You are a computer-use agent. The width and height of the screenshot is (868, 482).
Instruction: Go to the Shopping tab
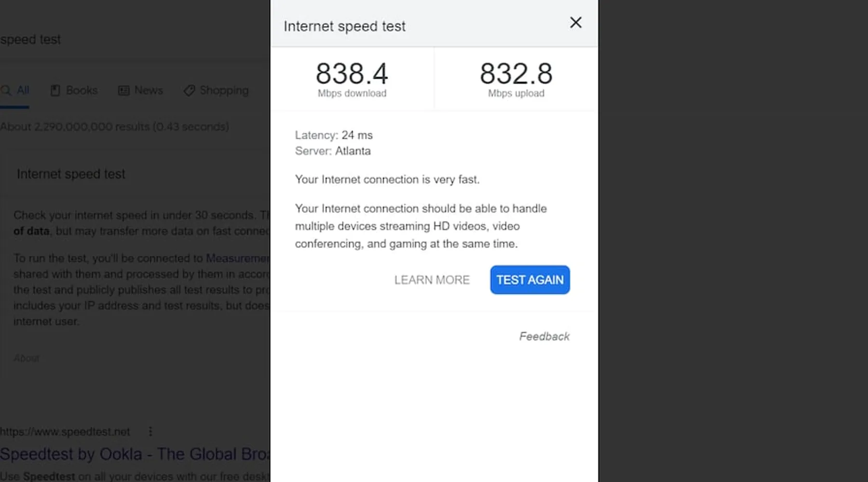click(216, 90)
